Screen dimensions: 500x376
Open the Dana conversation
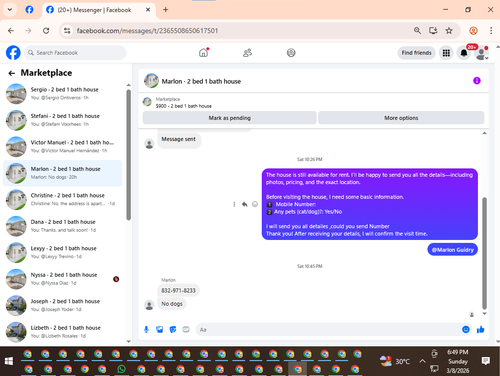[x=63, y=226]
